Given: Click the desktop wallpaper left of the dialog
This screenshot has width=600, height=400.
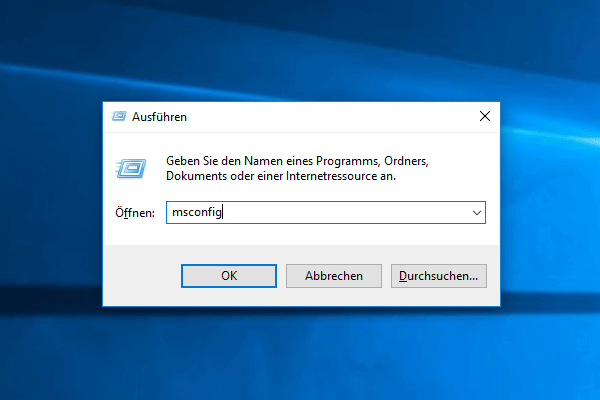Looking at the screenshot, I should pos(50,203).
